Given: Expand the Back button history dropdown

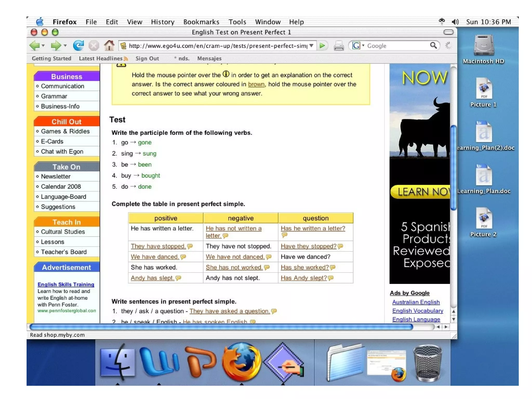Looking at the screenshot, I should pos(43,46).
